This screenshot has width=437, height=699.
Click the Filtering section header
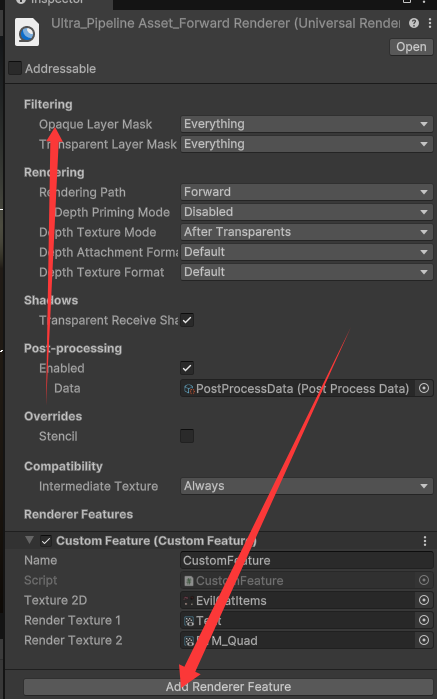(48, 104)
